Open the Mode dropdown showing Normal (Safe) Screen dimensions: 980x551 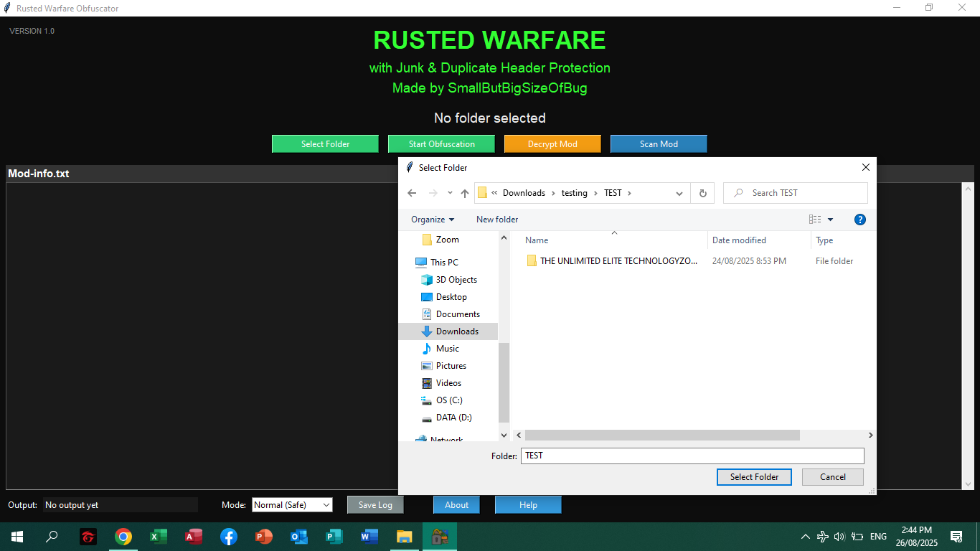click(292, 505)
